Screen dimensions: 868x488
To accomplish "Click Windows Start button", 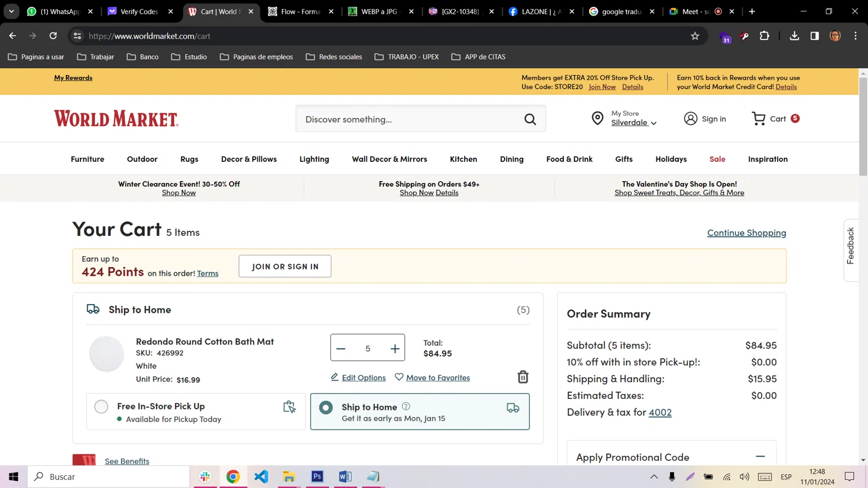I will pos(13,476).
